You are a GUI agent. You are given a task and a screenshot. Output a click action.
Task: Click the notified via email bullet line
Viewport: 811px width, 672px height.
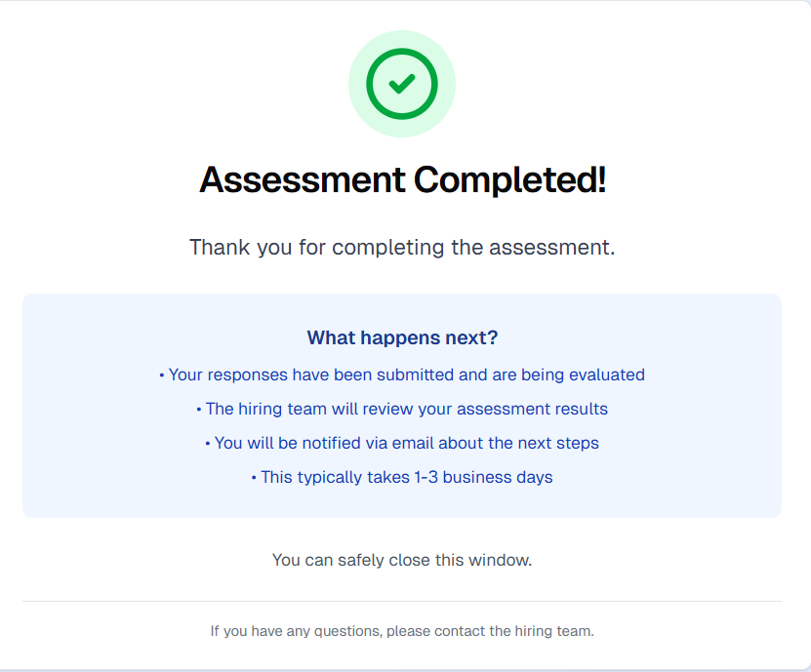[402, 443]
